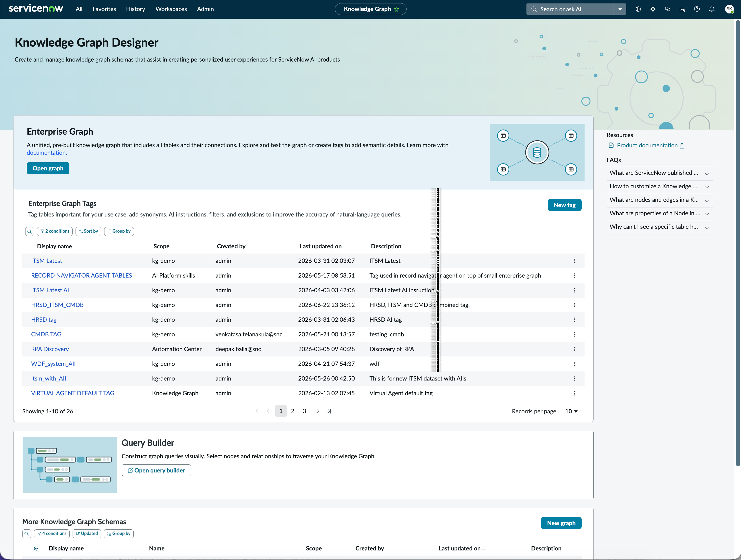Copy Product documentation link icon

(x=682, y=146)
